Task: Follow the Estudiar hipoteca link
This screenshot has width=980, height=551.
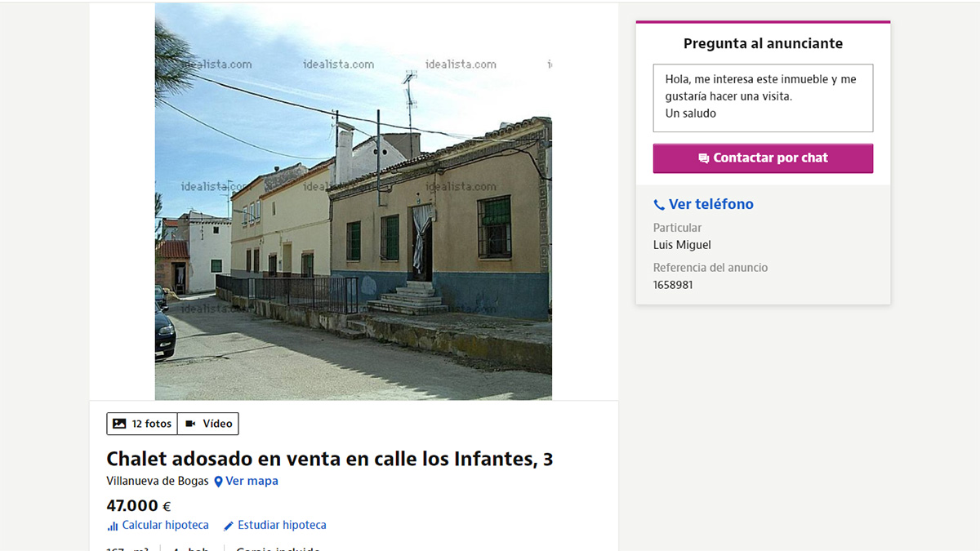Action: click(x=282, y=525)
